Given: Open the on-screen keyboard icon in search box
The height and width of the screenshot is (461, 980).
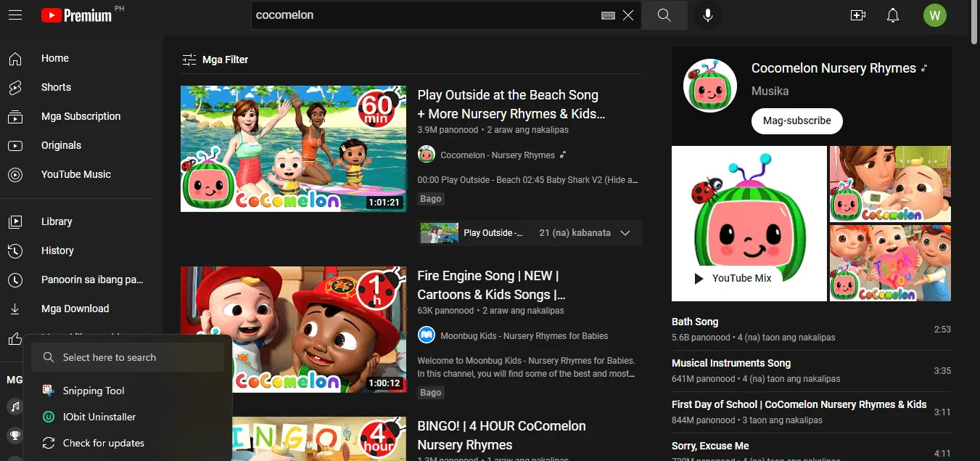Looking at the screenshot, I should tap(608, 15).
